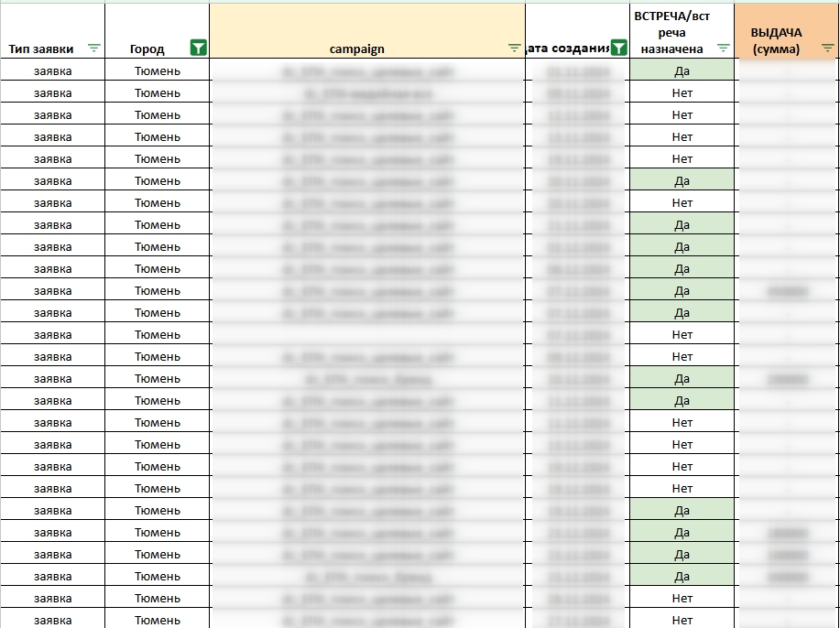This screenshot has width=840, height=628.
Task: Click the active green filter icon on Город
Action: 198,49
